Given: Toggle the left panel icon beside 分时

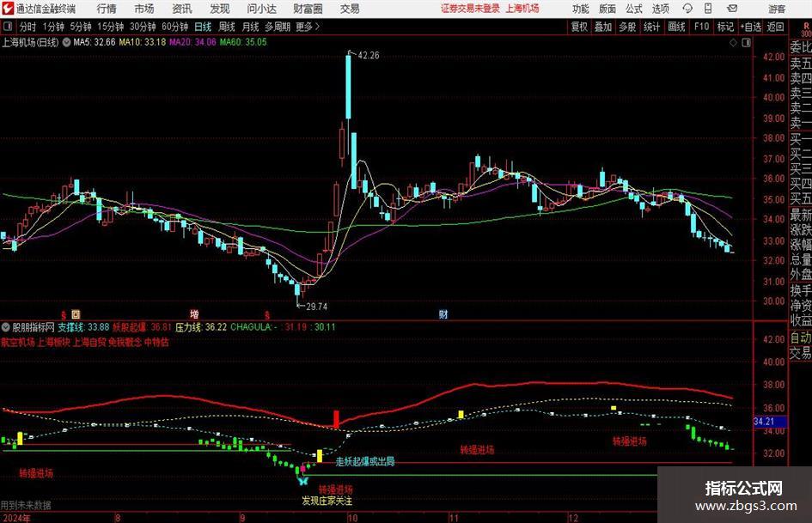Looking at the screenshot, I should [x=8, y=27].
